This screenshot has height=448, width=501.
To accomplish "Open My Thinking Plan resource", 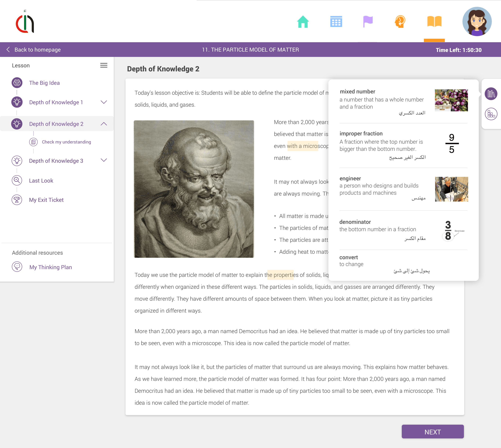I will [x=51, y=267].
